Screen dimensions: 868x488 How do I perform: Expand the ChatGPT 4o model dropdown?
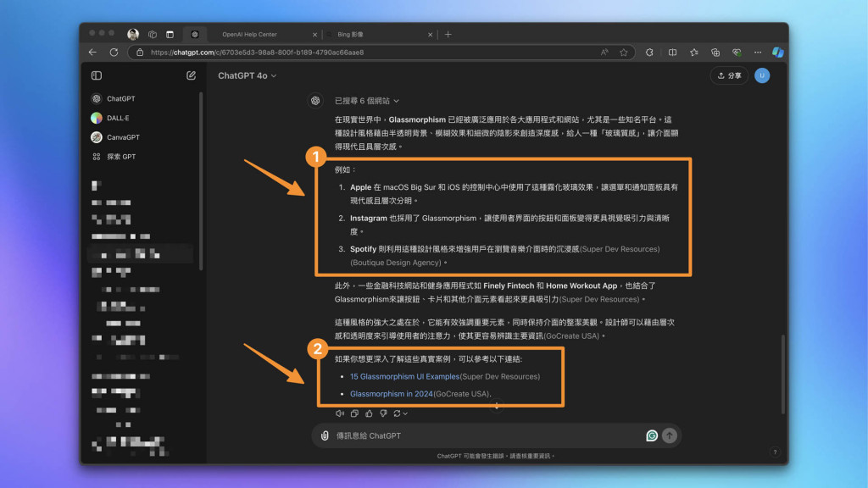click(x=247, y=75)
